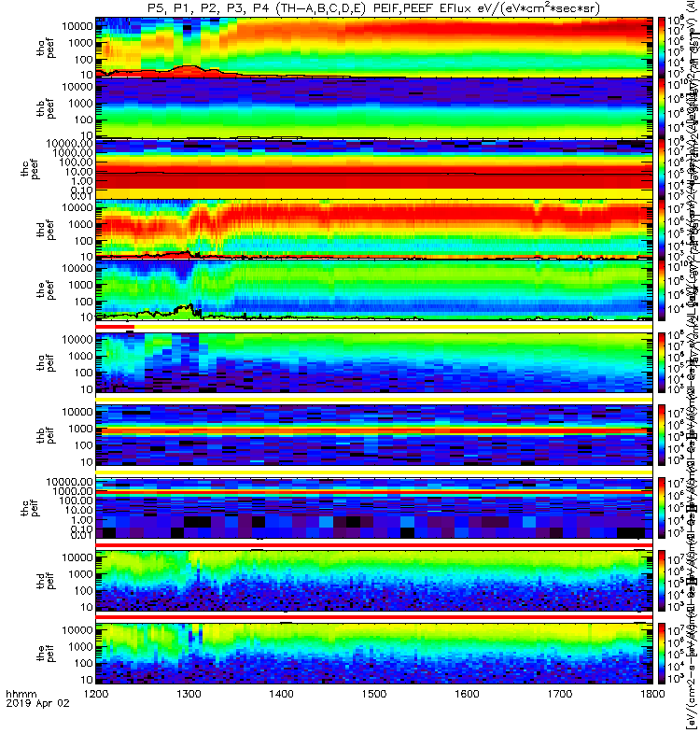Image resolution: width=700 pixels, height=747 pixels.
Task: Click the '1400' time axis tick label
Action: [x=282, y=694]
